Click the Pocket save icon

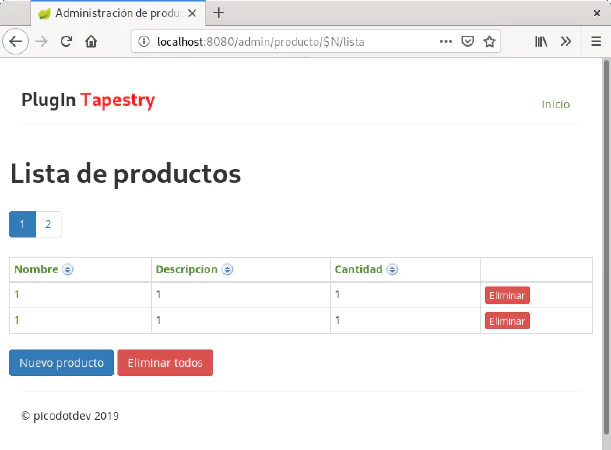pos(468,42)
